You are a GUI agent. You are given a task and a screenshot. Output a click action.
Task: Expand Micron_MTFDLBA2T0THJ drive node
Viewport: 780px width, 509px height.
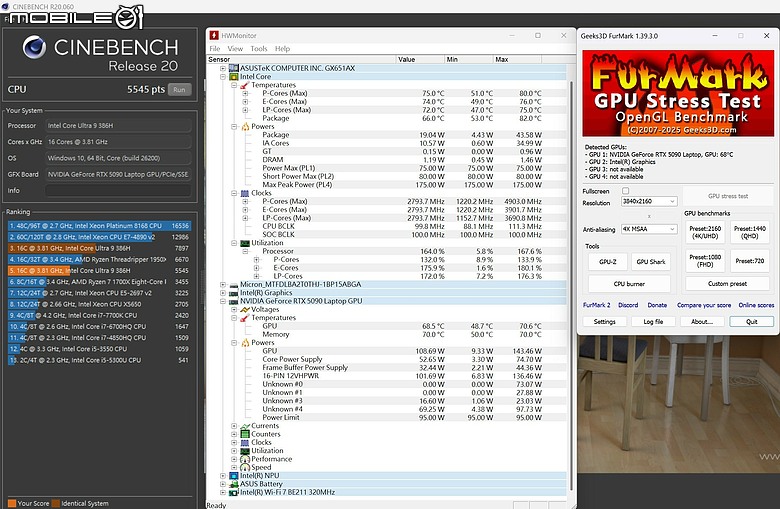pyautogui.click(x=223, y=285)
